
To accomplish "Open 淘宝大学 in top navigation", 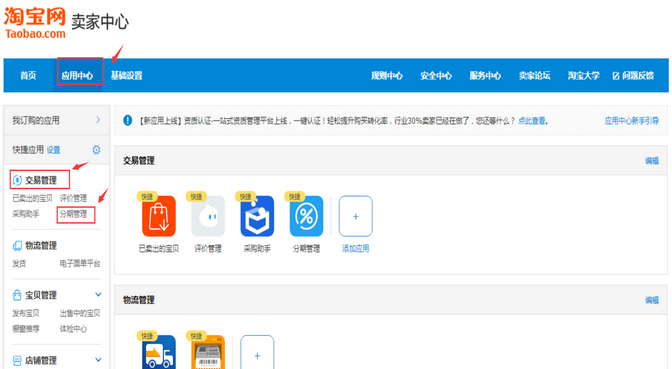I will [584, 76].
